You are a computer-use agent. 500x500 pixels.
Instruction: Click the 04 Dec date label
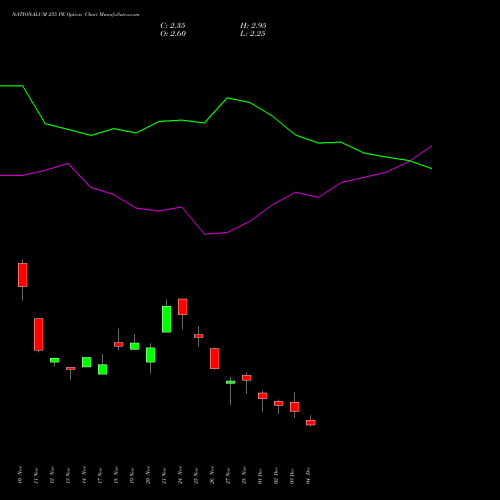click(308, 475)
